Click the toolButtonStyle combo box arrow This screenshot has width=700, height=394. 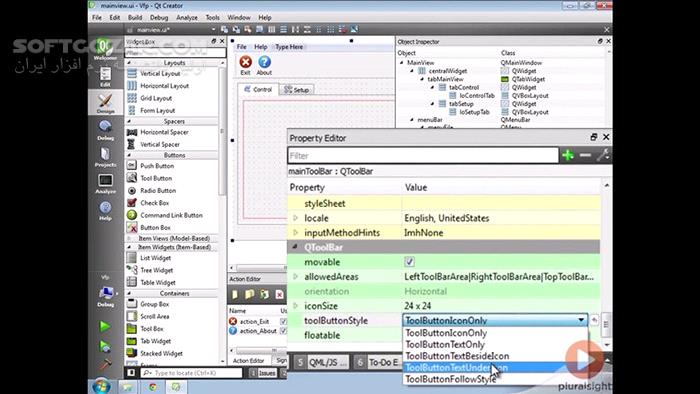coord(581,320)
